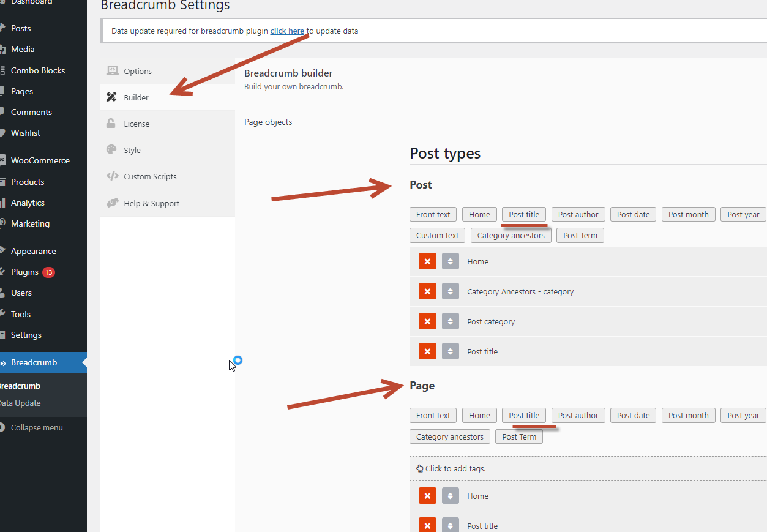Remove the Home item in Page section
The width and height of the screenshot is (767, 532).
point(427,496)
